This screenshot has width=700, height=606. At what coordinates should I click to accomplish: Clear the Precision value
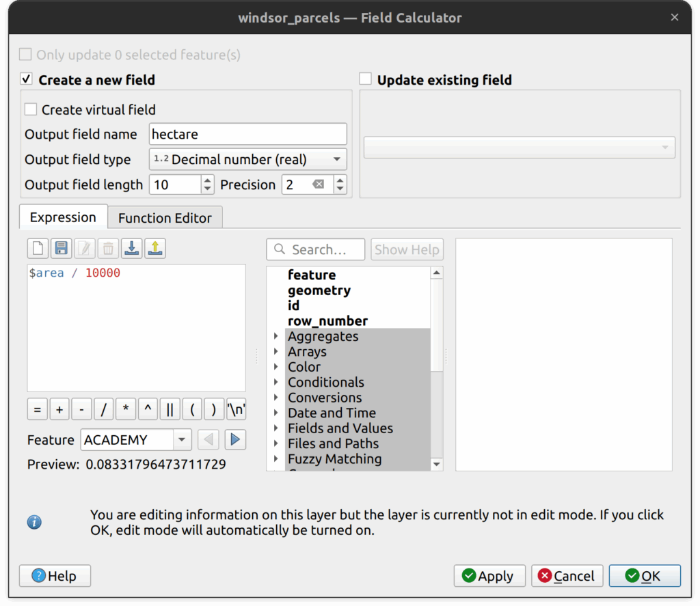coord(319,184)
